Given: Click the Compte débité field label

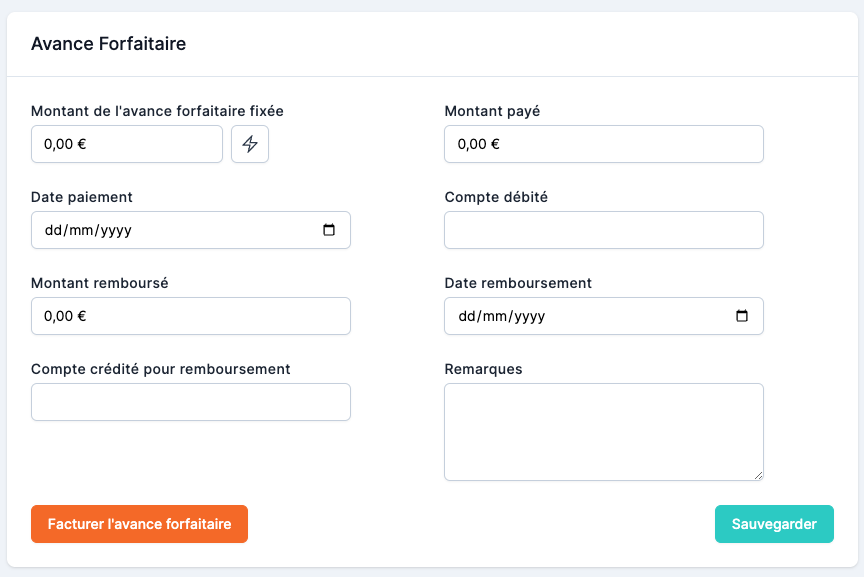Looking at the screenshot, I should tap(496, 197).
